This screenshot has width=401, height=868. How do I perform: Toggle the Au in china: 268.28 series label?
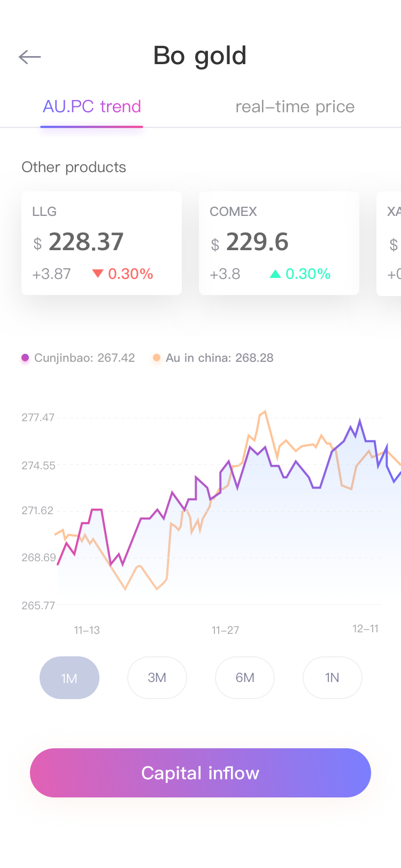coord(220,358)
